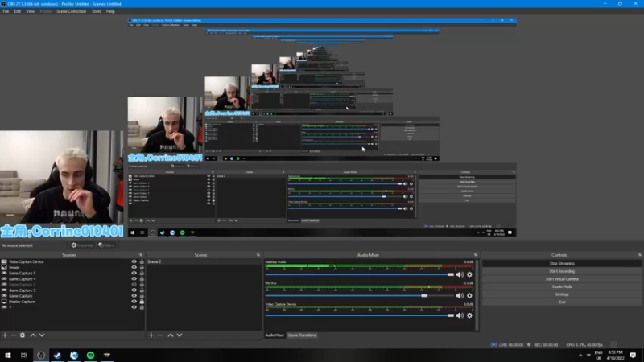Image resolution: width=644 pixels, height=362 pixels.
Task: Add a new source with plus icon
Action: 5,335
